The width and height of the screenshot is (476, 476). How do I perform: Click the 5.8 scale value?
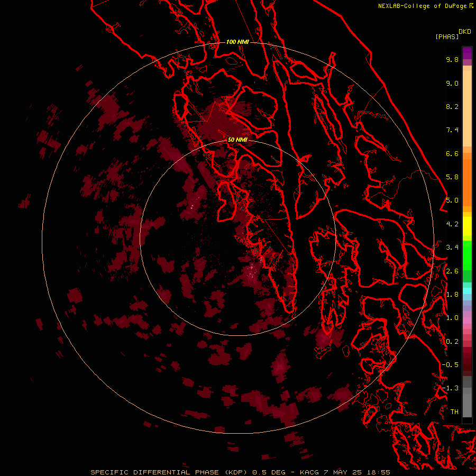[452, 177]
